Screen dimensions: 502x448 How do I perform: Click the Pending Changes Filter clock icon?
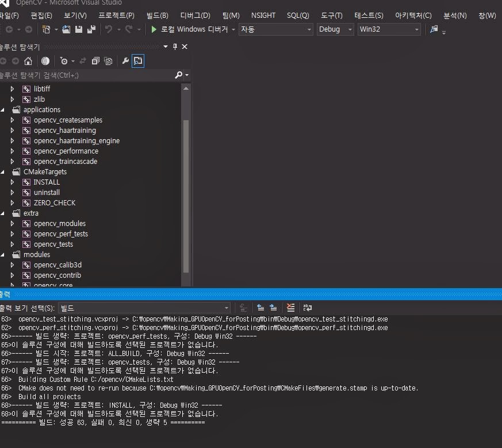[x=64, y=60]
